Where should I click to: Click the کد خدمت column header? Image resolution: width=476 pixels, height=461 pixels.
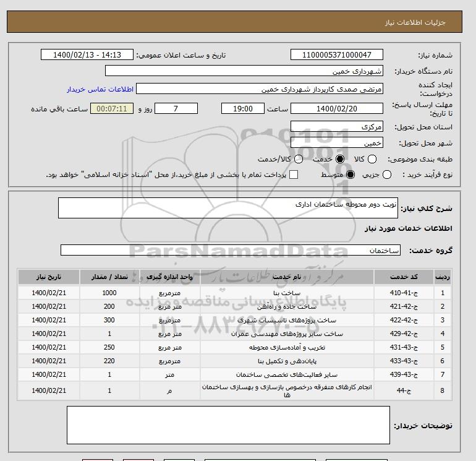coord(404,277)
